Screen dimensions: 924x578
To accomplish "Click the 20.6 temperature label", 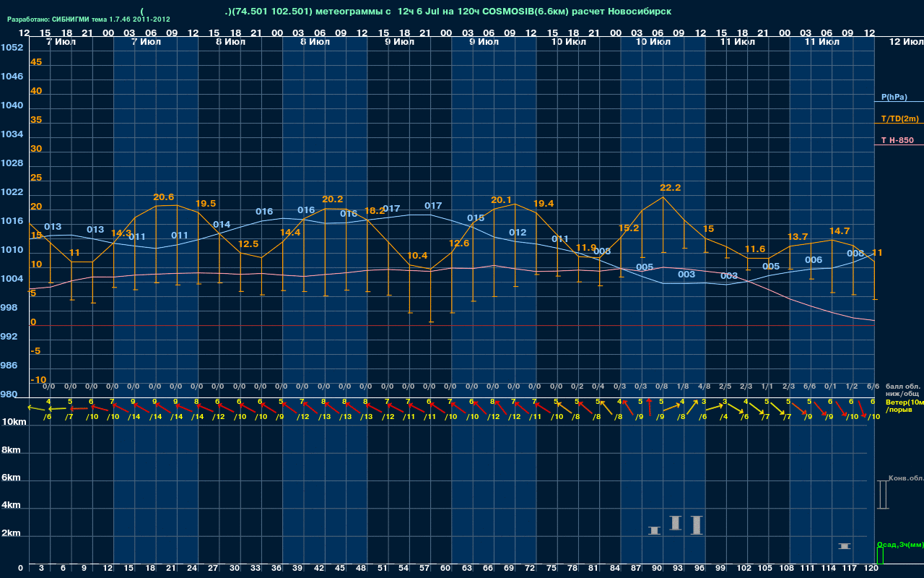I will (164, 197).
